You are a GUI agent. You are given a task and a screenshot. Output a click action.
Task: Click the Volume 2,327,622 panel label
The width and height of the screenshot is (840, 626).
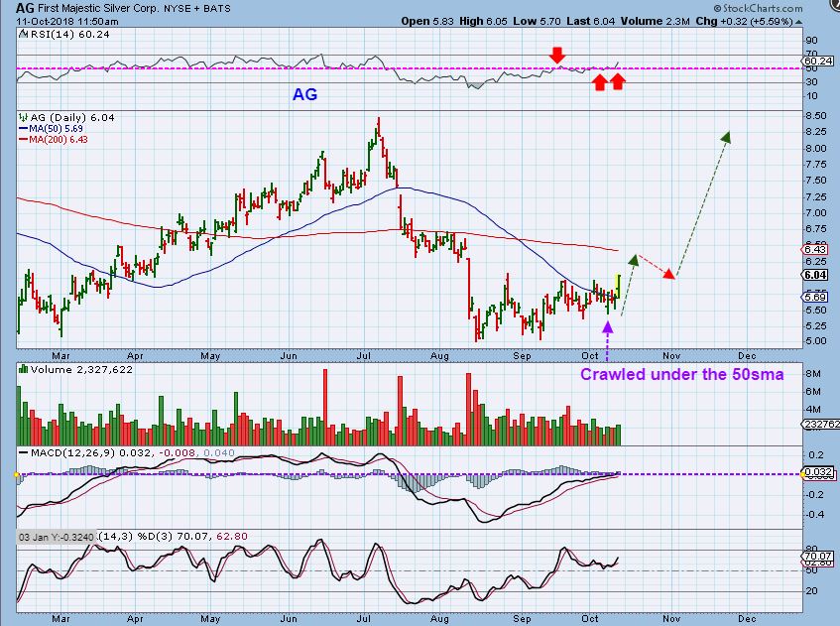pos(81,369)
